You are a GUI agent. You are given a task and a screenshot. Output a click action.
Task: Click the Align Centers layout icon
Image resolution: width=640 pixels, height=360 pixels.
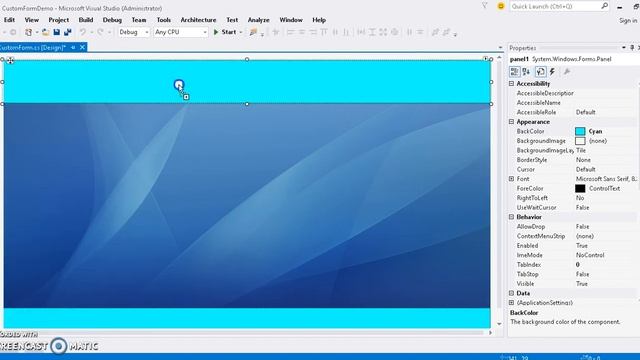pos(302,32)
